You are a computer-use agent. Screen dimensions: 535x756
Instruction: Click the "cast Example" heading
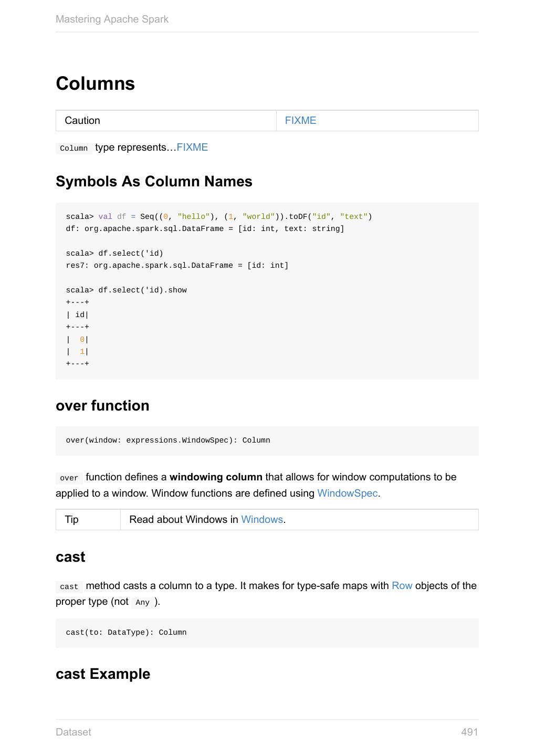[x=103, y=674]
